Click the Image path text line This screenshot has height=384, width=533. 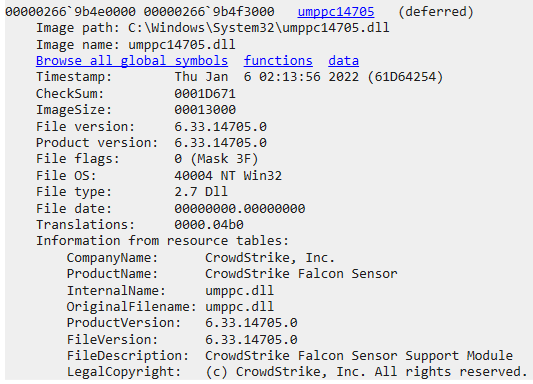click(213, 28)
